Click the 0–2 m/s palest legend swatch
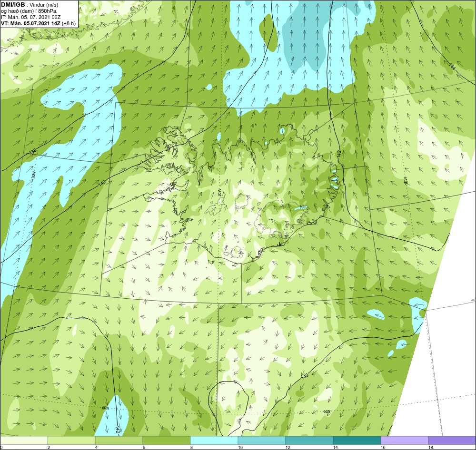476x450 pixels. pyautogui.click(x=24, y=440)
